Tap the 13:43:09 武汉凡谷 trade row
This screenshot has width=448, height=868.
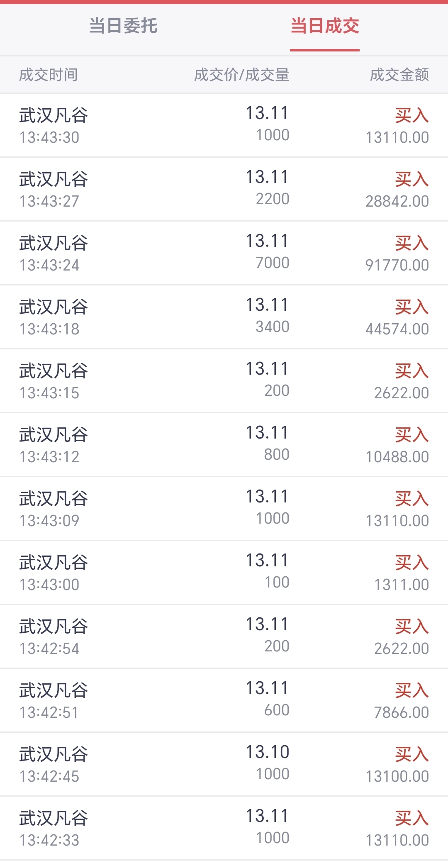point(224,508)
